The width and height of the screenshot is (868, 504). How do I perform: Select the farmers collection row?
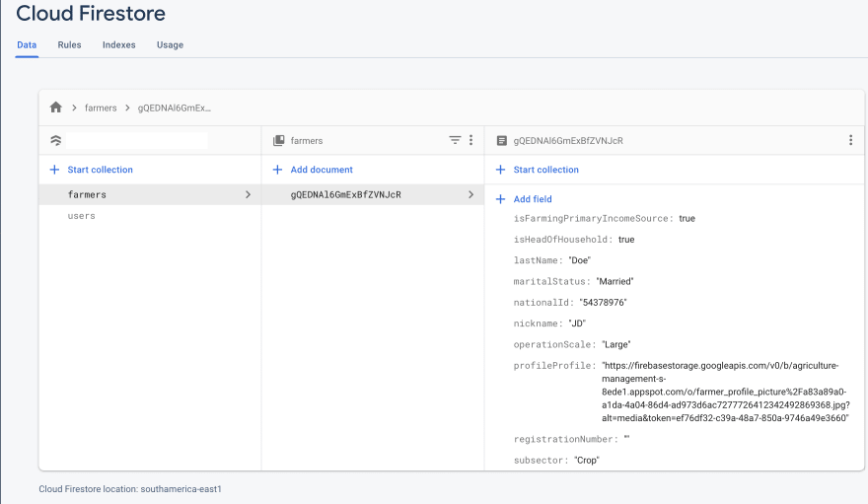pyautogui.click(x=150, y=194)
